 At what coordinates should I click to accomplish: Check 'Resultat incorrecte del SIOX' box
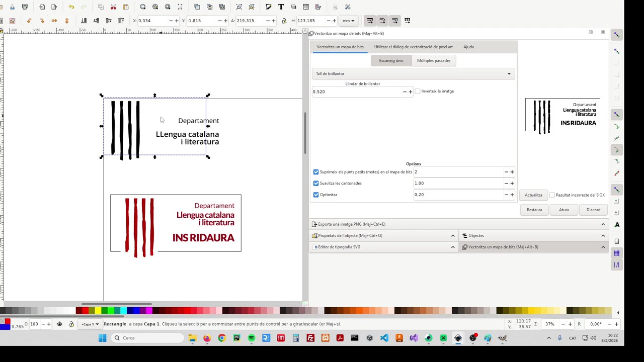pyautogui.click(x=552, y=195)
